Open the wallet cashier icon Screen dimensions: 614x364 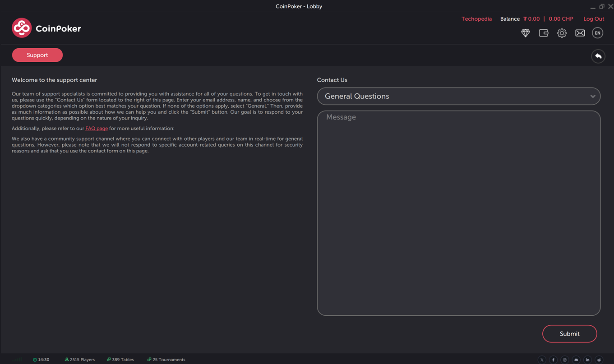(x=544, y=33)
